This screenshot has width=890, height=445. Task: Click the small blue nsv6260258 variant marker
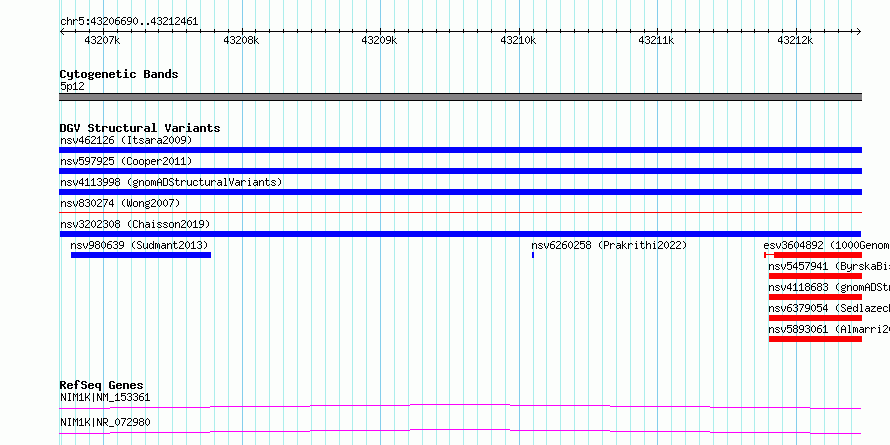(533, 255)
